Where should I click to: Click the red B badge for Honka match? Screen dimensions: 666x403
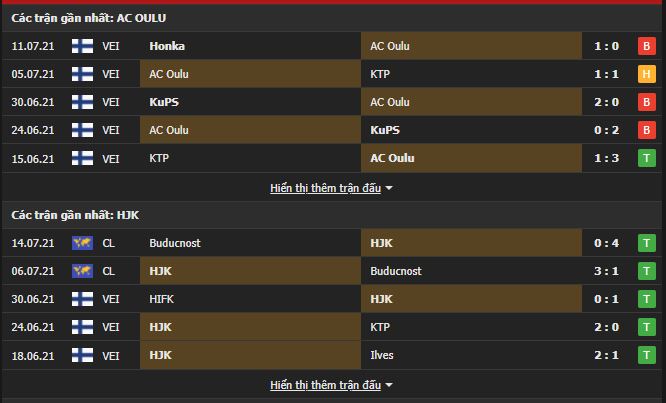tap(647, 46)
